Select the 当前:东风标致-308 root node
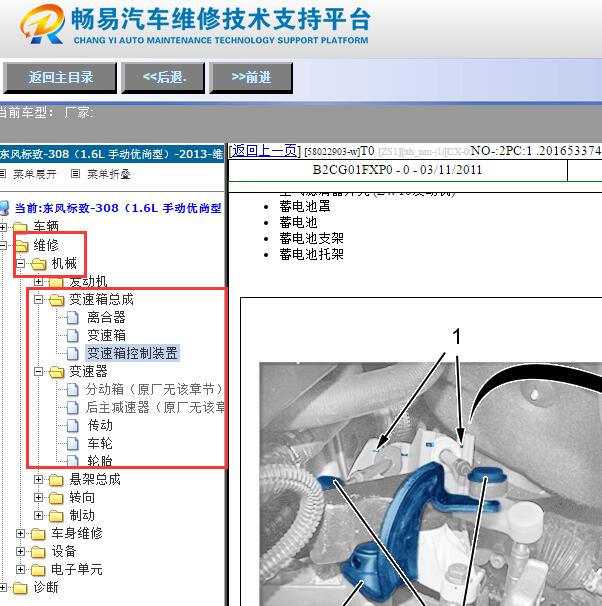The width and height of the screenshot is (602, 606). coord(118,208)
